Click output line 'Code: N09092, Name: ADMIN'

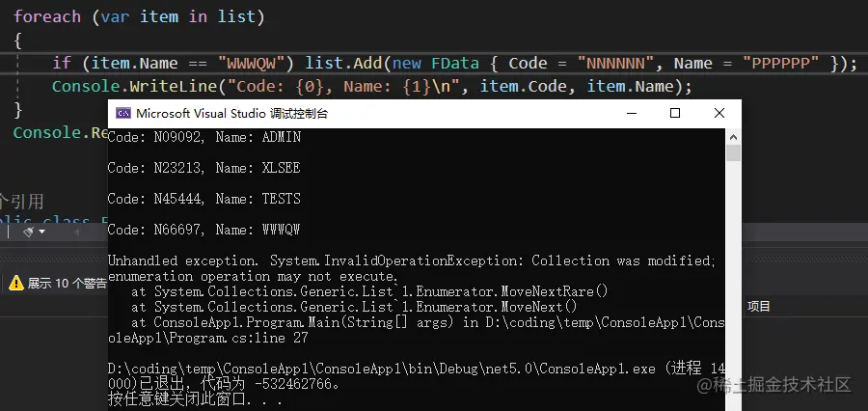click(204, 137)
